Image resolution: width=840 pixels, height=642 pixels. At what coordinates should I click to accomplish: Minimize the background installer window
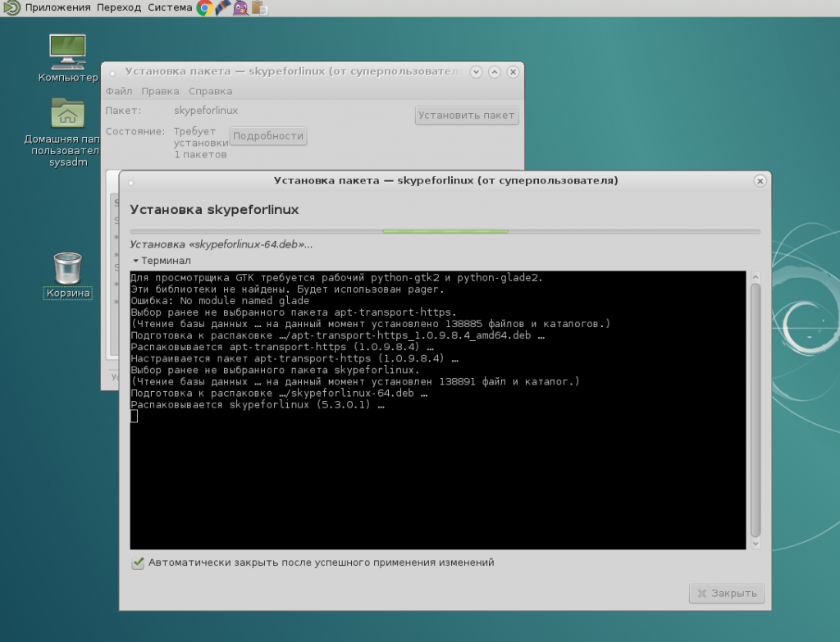pos(476,72)
